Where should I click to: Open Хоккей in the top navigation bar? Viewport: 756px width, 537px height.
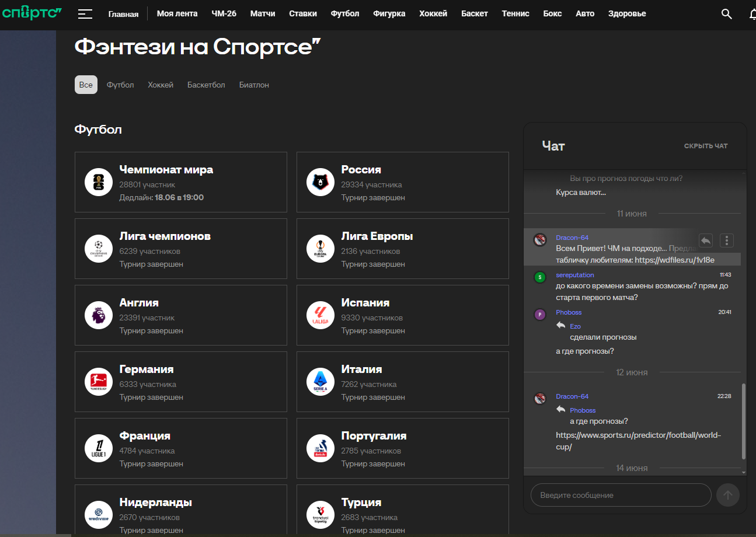(433, 13)
